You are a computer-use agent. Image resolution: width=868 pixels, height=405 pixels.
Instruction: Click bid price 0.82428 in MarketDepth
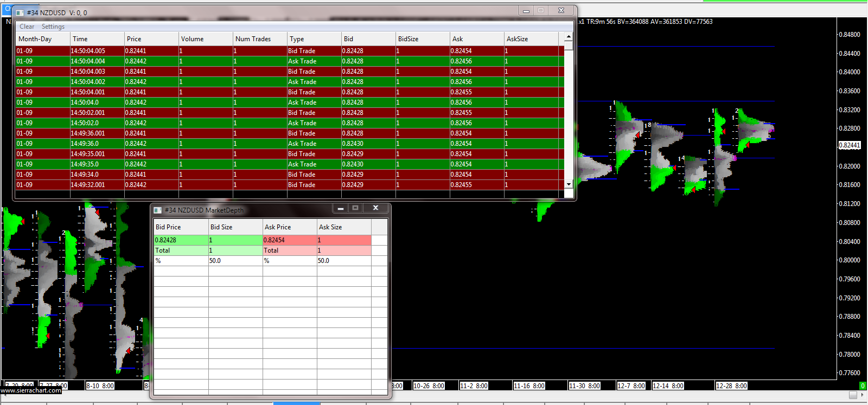pyautogui.click(x=181, y=240)
